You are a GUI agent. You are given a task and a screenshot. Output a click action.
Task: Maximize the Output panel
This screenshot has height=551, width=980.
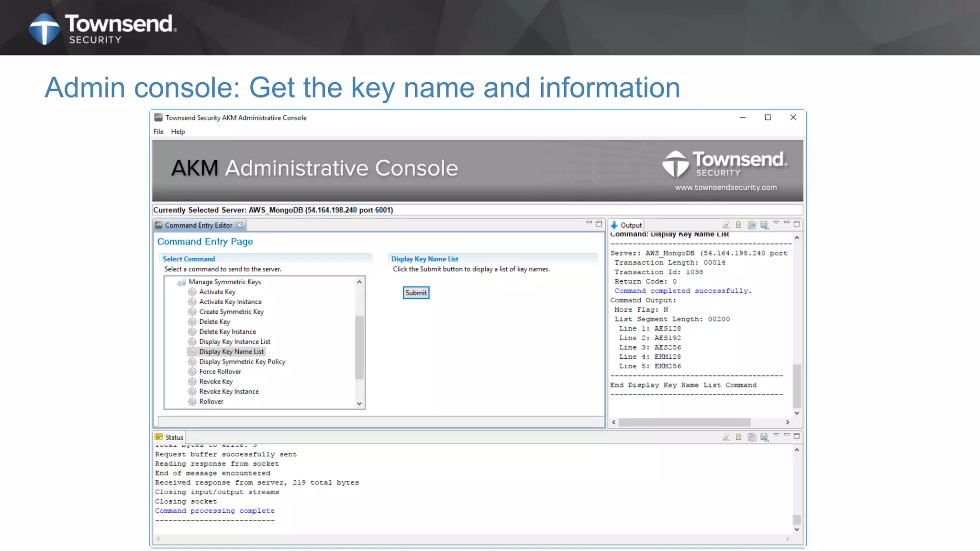click(797, 223)
